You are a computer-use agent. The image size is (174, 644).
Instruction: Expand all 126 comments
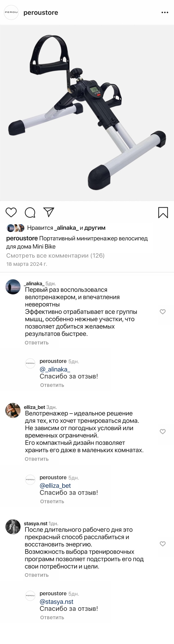coord(55,255)
